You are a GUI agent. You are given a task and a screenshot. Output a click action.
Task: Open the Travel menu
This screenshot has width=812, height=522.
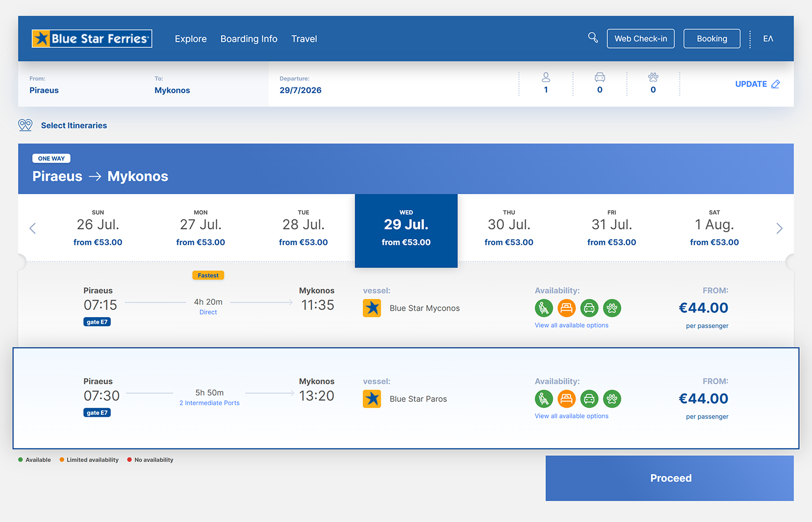(304, 39)
